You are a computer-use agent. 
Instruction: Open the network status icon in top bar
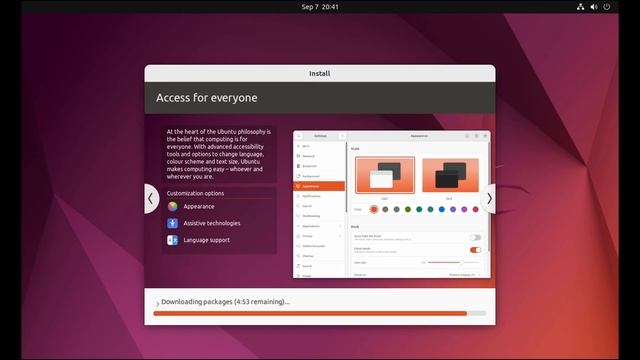[580, 7]
